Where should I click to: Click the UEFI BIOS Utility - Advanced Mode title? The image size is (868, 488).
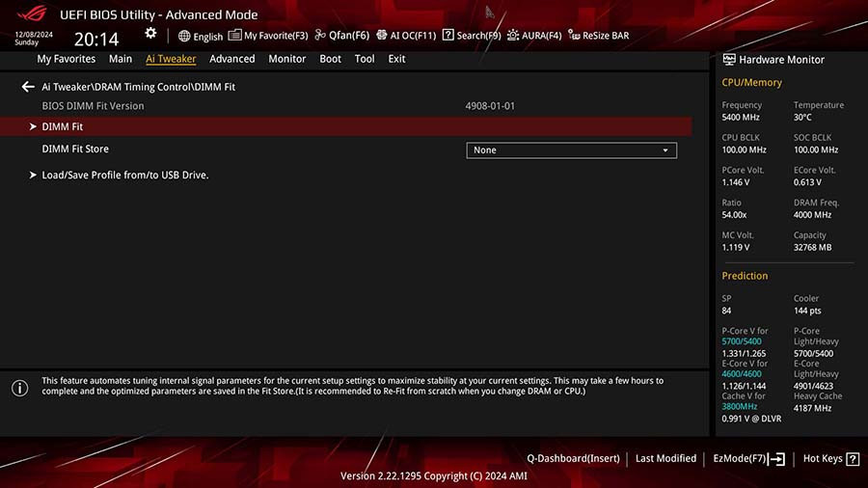(x=159, y=14)
